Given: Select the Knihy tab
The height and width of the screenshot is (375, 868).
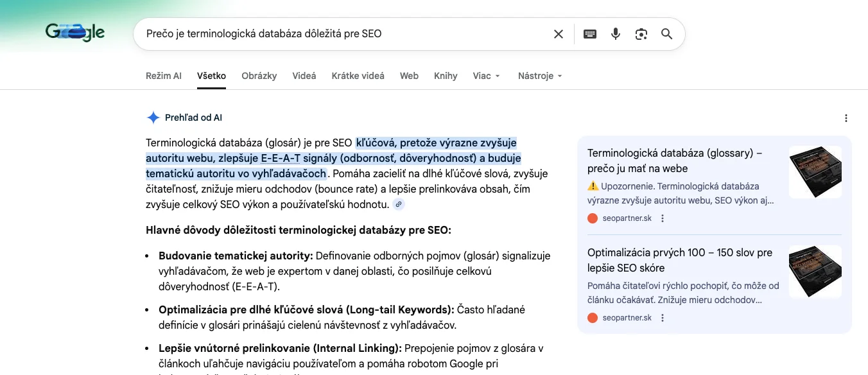Looking at the screenshot, I should tap(446, 76).
